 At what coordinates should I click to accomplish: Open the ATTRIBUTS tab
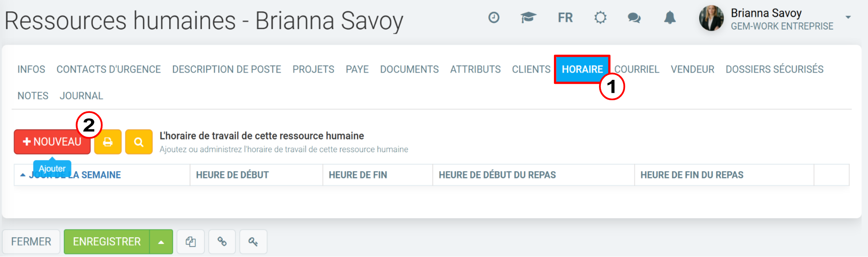coord(476,69)
